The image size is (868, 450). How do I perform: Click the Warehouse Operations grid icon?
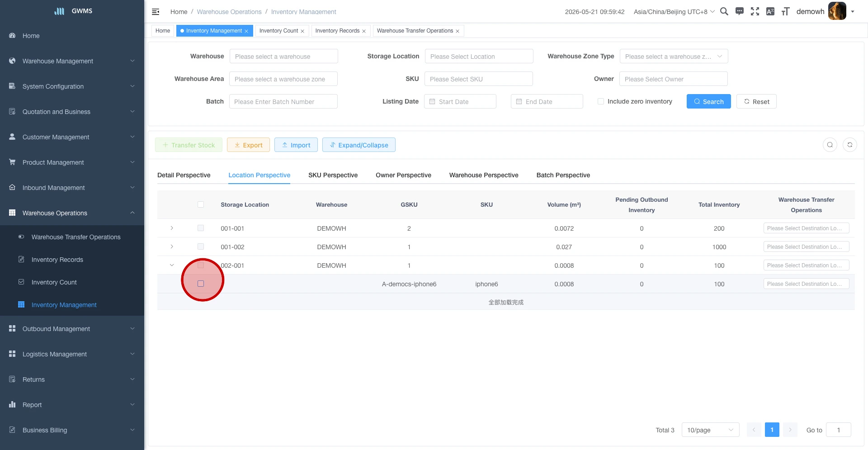pos(12,213)
